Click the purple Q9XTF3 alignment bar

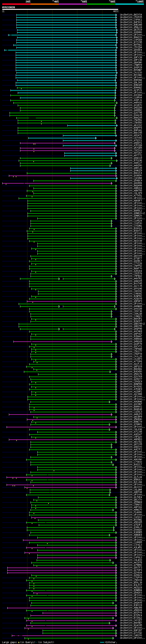62,568
